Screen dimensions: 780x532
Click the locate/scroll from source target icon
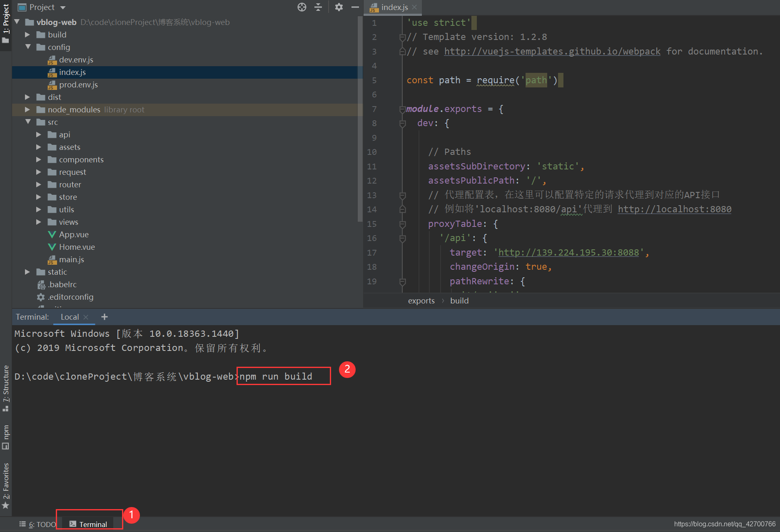[x=302, y=7]
